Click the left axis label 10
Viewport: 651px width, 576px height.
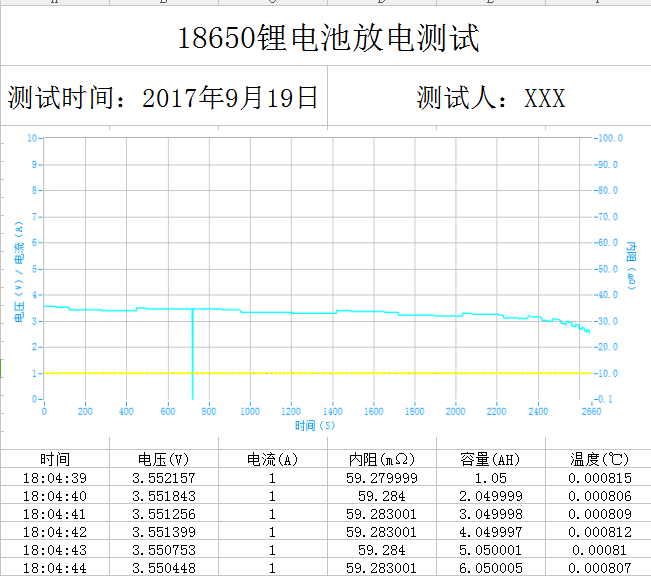(x=32, y=138)
